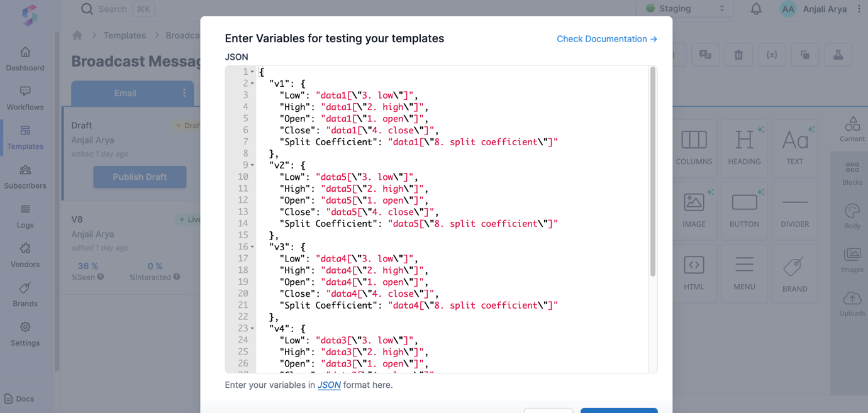The image size is (868, 413).
Task: Click the data5 Low value on line 10
Action: tap(365, 177)
